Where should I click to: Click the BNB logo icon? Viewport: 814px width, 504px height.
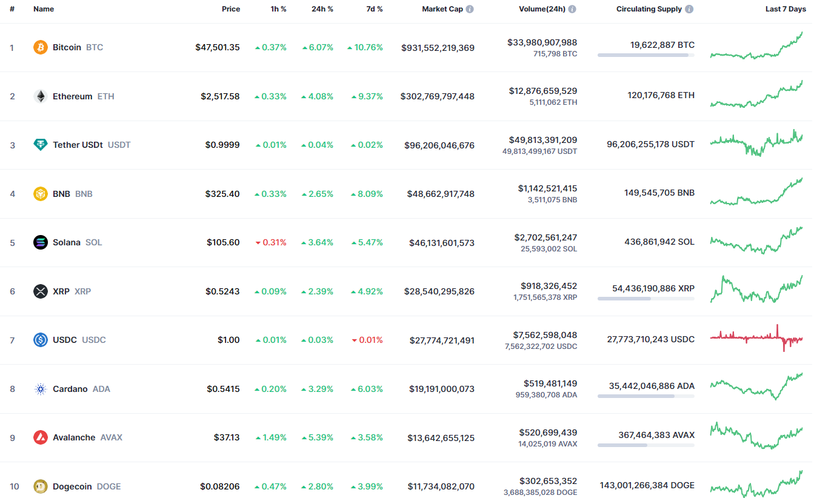coord(41,194)
